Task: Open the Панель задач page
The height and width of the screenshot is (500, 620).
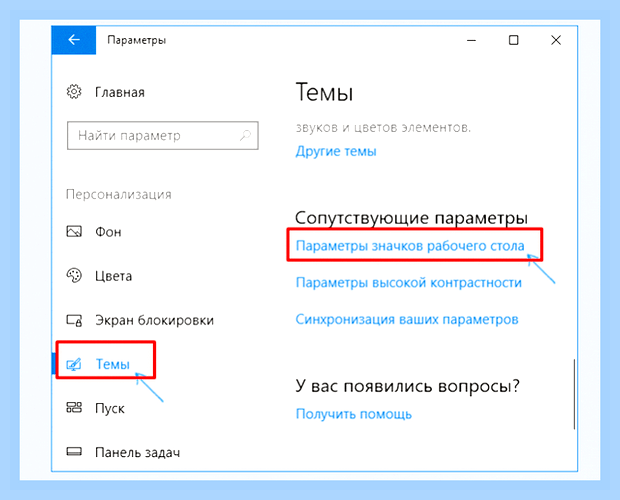Action: (137, 452)
